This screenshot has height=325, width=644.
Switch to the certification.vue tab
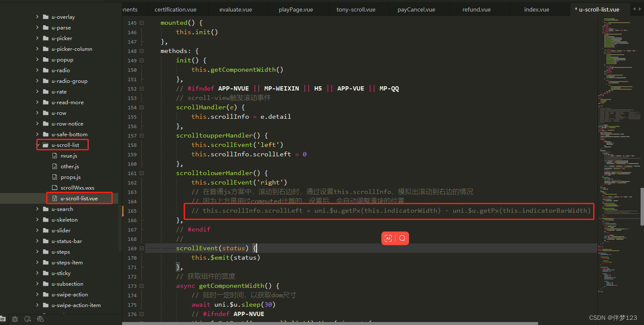(x=176, y=9)
